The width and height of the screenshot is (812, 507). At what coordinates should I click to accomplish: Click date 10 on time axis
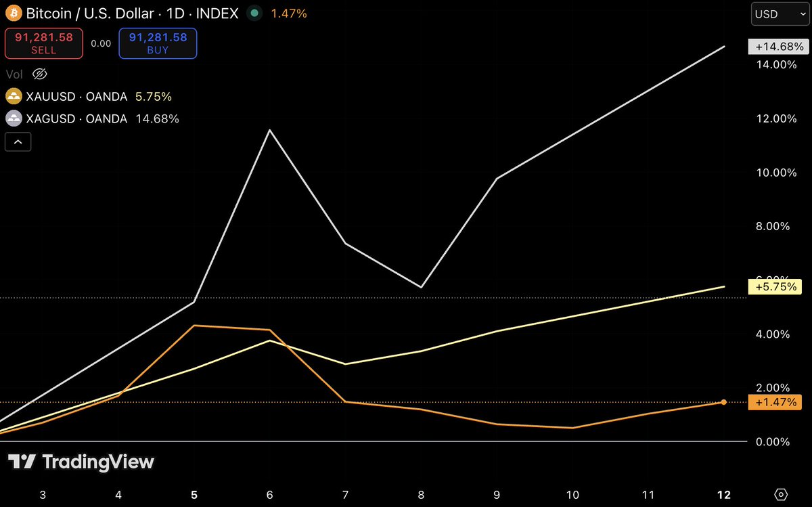coord(572,495)
